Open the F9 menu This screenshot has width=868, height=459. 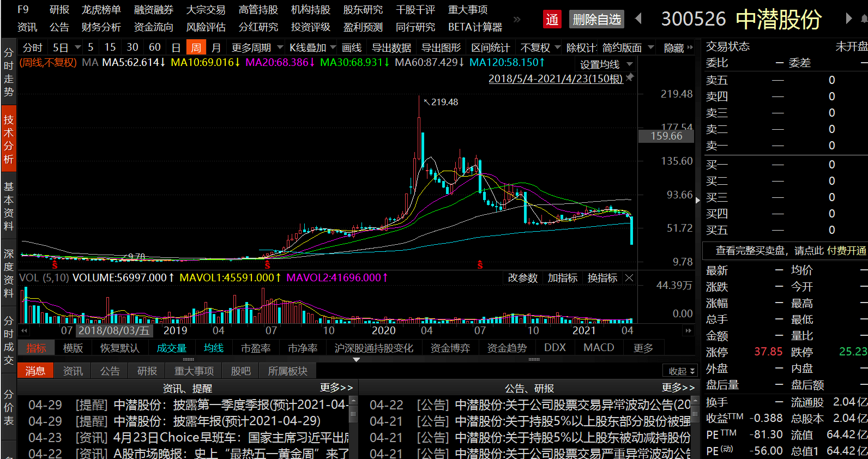[x=23, y=10]
